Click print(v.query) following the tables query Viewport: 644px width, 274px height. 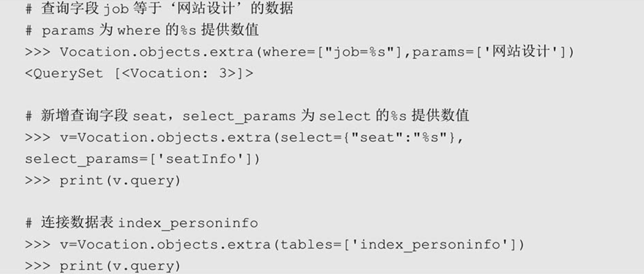tap(120, 266)
